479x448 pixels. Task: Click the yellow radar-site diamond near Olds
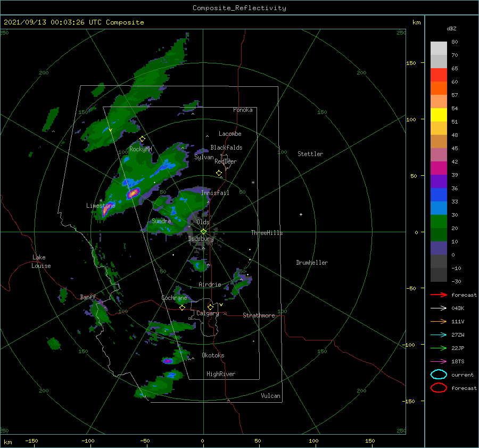[x=203, y=232]
